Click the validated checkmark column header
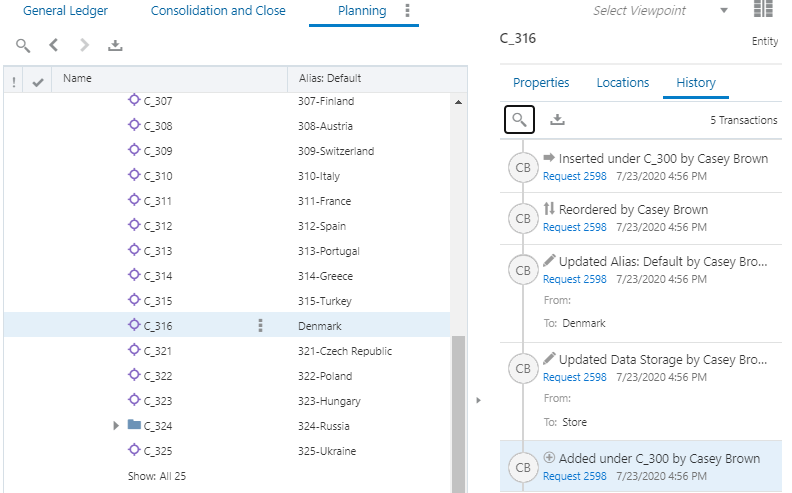 [38, 79]
